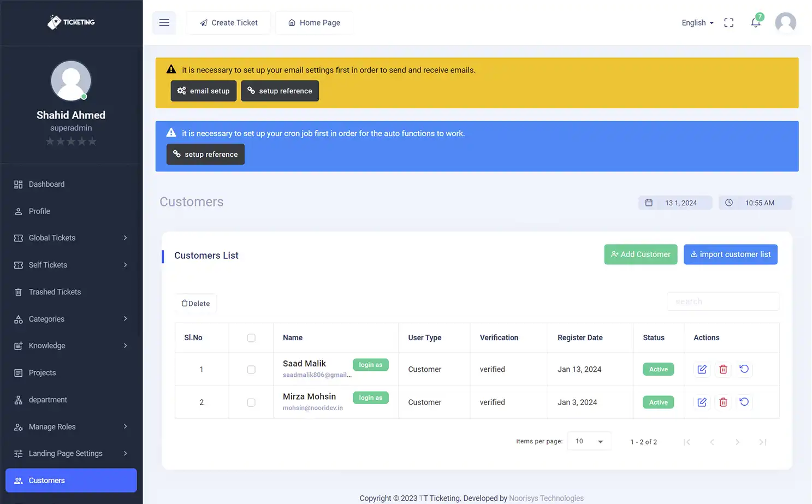Click reset icon for Saad Malik
This screenshot has height=504, width=812.
(744, 369)
